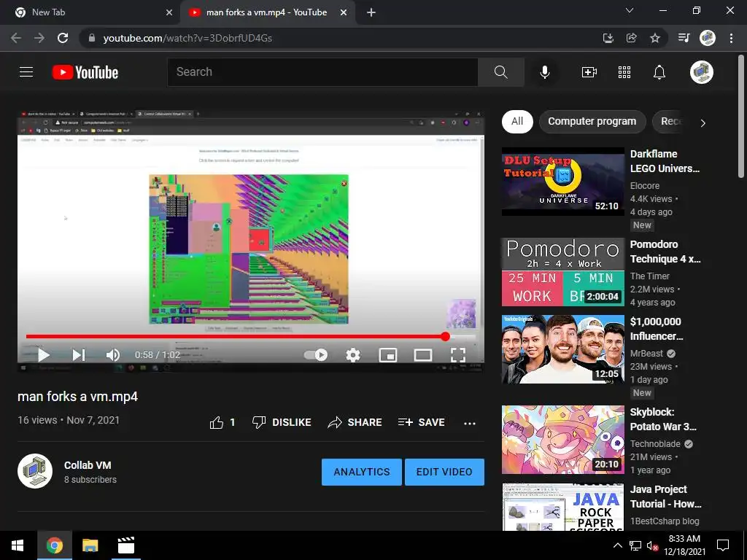747x560 pixels.
Task: Select the Computer program filter chip
Action: point(592,122)
